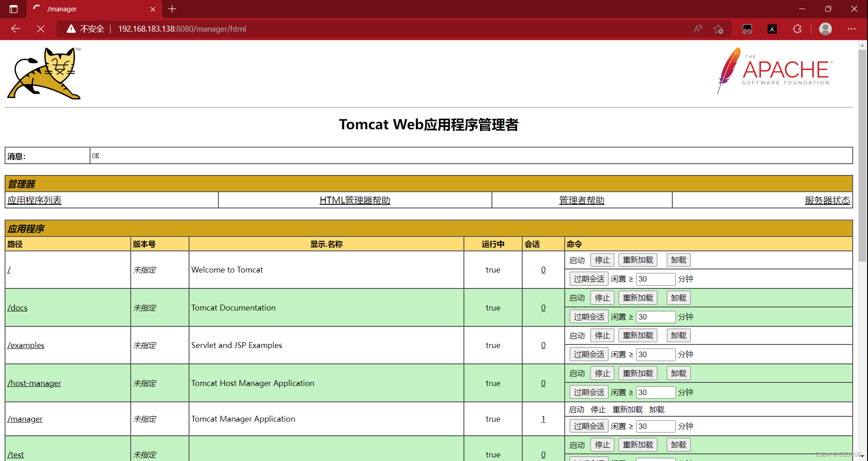Open the / root application path link
The height and width of the screenshot is (461, 868).
(9, 270)
